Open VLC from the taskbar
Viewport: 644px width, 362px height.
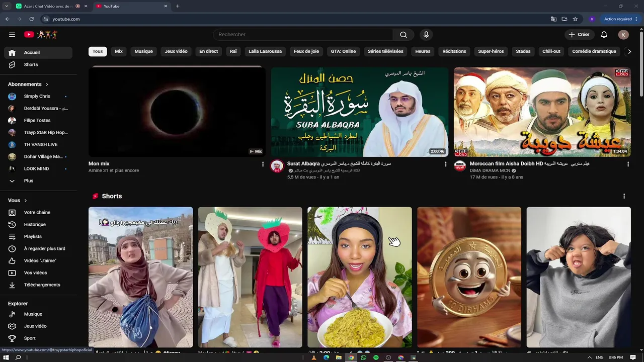[314, 357]
